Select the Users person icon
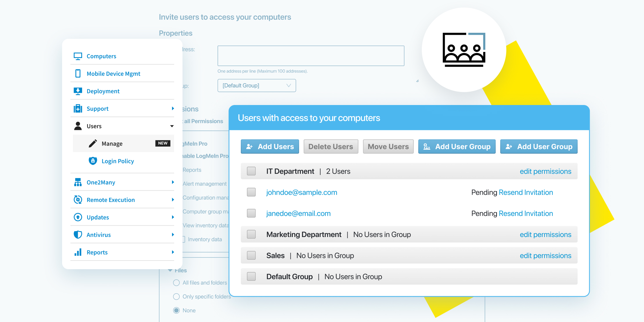This screenshot has height=322, width=644. click(x=77, y=126)
